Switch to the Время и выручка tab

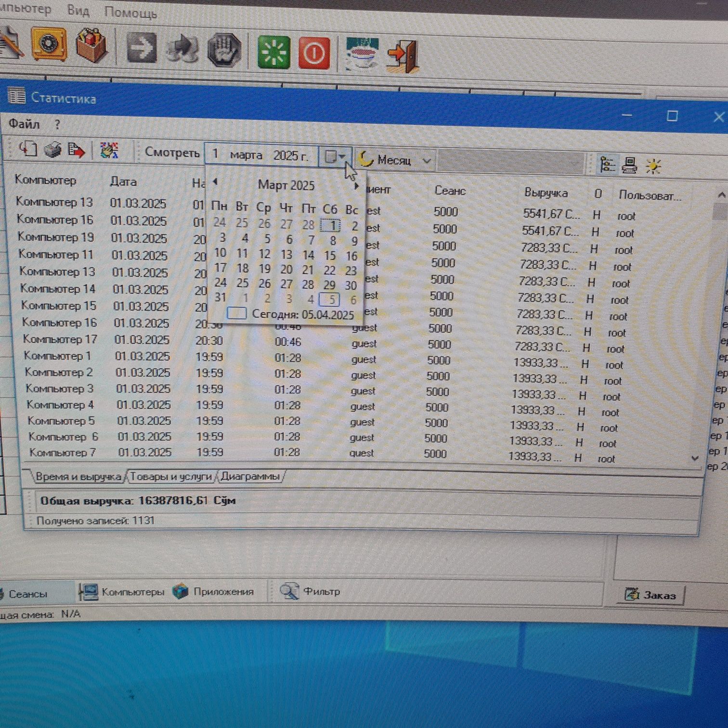pos(78,477)
